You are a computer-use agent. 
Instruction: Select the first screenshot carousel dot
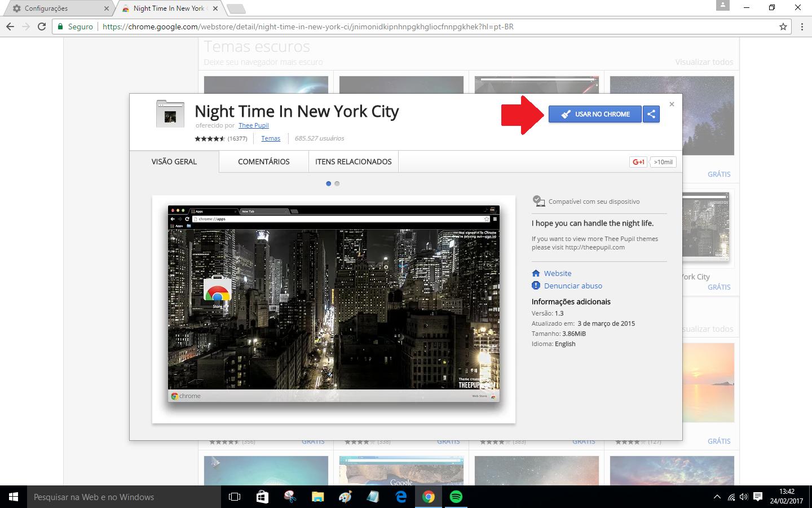329,183
